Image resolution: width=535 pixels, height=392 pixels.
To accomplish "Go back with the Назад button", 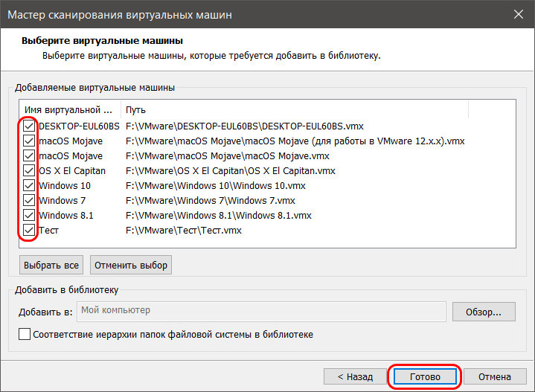I will [x=355, y=376].
